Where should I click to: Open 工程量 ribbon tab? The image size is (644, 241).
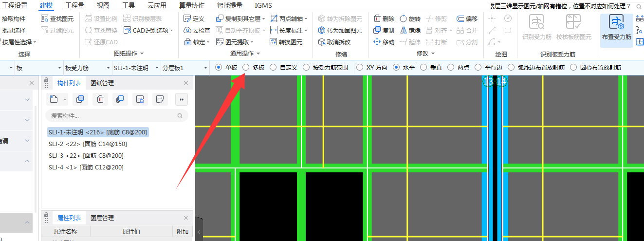(74, 6)
